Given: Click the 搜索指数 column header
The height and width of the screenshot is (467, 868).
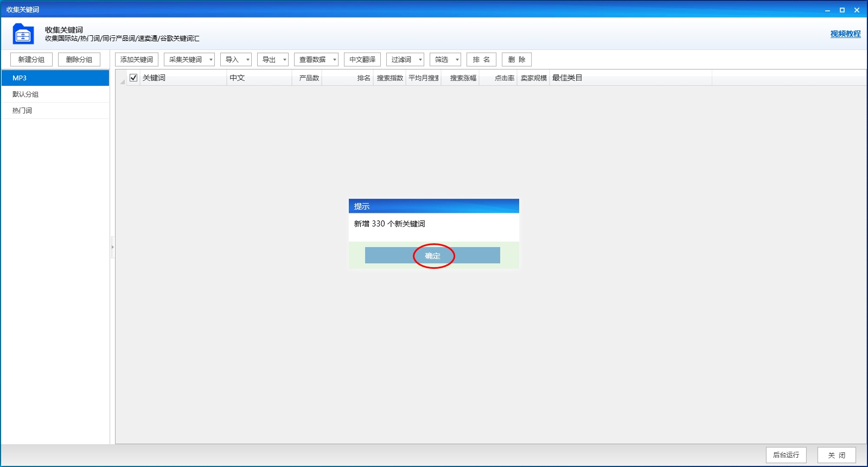Looking at the screenshot, I should pos(390,78).
